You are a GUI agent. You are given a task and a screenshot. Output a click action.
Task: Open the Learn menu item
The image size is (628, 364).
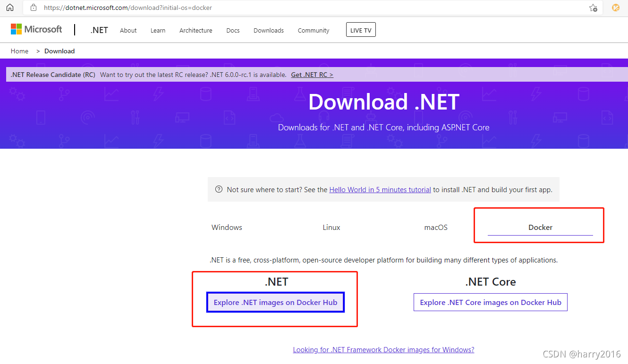click(x=158, y=30)
